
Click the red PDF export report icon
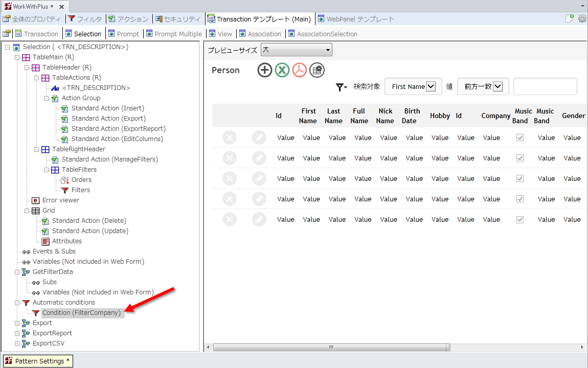pyautogui.click(x=300, y=70)
